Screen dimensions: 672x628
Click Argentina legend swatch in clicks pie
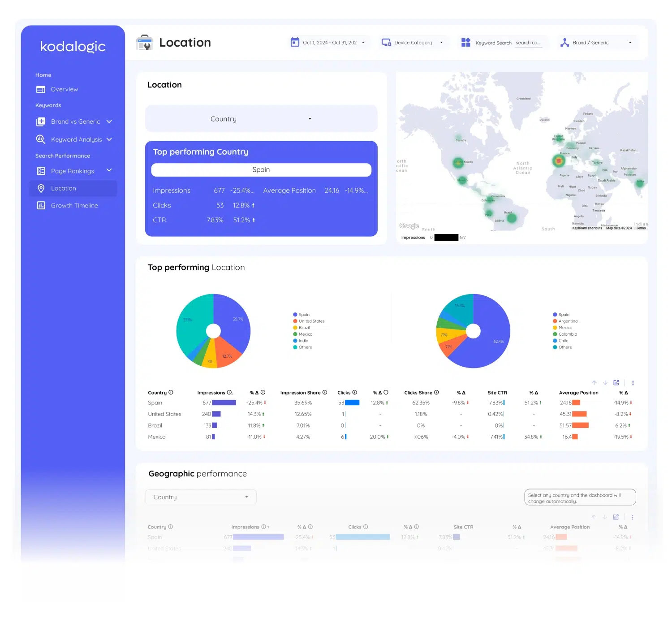[x=555, y=321]
